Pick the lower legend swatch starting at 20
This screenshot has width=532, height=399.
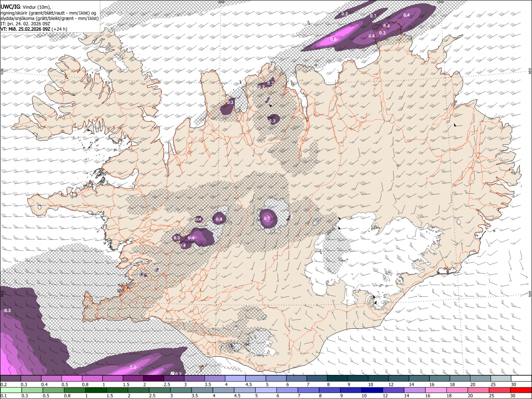(x=478, y=390)
